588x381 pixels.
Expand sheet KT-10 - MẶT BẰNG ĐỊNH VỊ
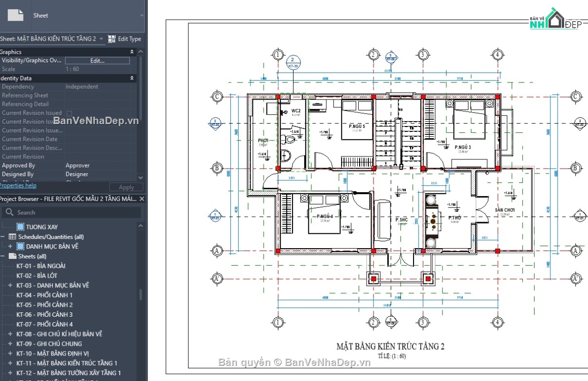tap(10, 354)
